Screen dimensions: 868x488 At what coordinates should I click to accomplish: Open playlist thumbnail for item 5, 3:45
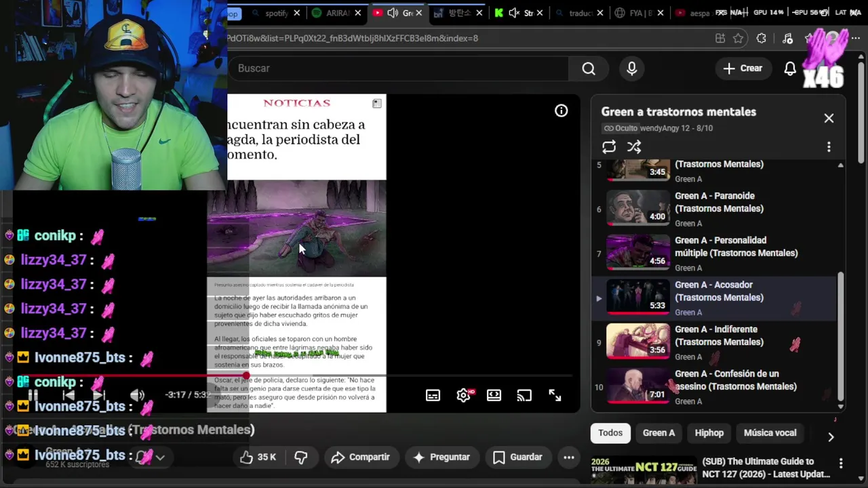638,170
